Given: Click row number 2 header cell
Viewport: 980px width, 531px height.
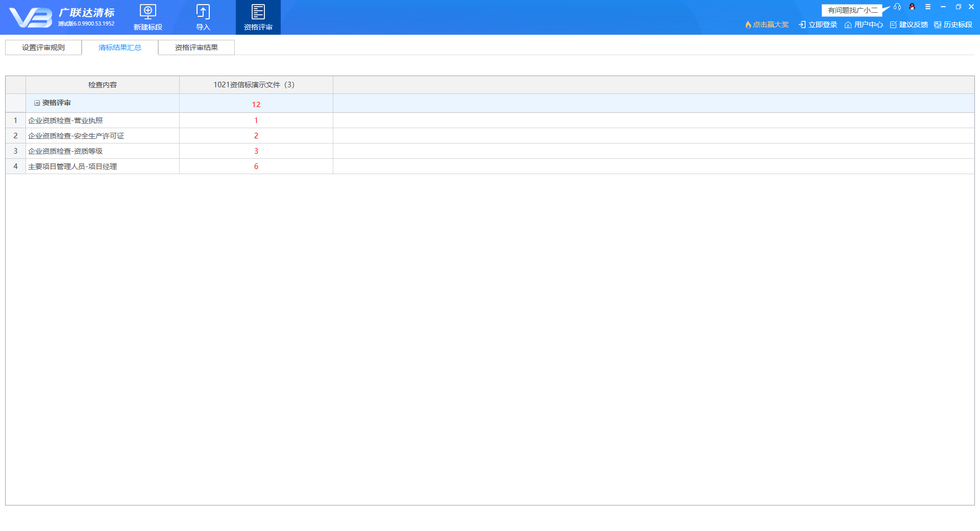Looking at the screenshot, I should coord(15,136).
